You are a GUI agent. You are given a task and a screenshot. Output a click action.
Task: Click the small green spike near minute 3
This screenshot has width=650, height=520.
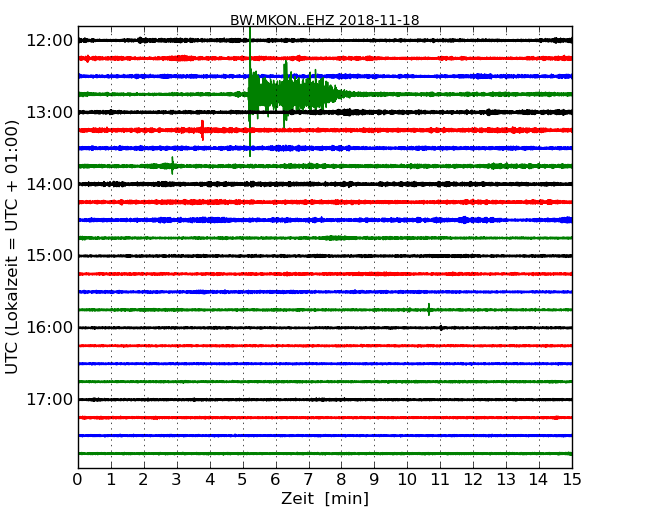coord(172,166)
